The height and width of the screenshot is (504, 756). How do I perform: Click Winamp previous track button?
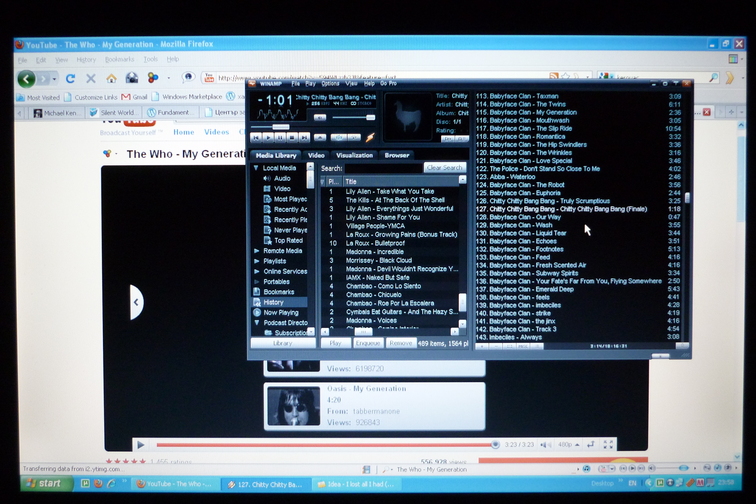[256, 137]
